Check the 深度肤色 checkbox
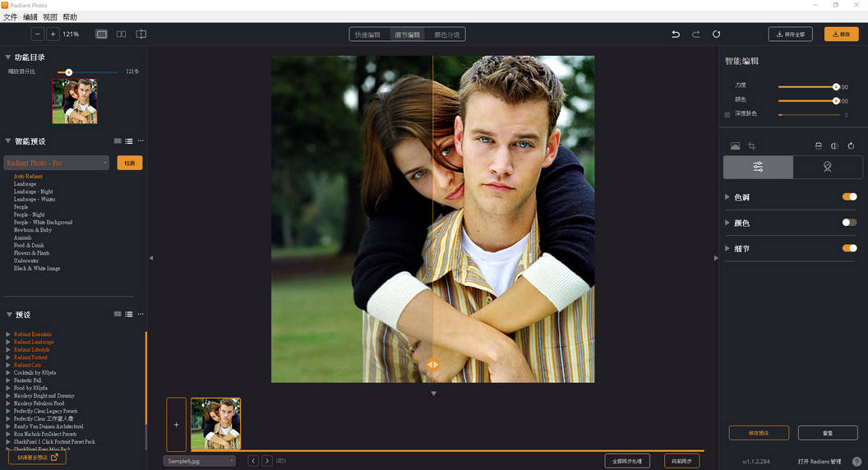The width and height of the screenshot is (868, 470). tap(727, 114)
